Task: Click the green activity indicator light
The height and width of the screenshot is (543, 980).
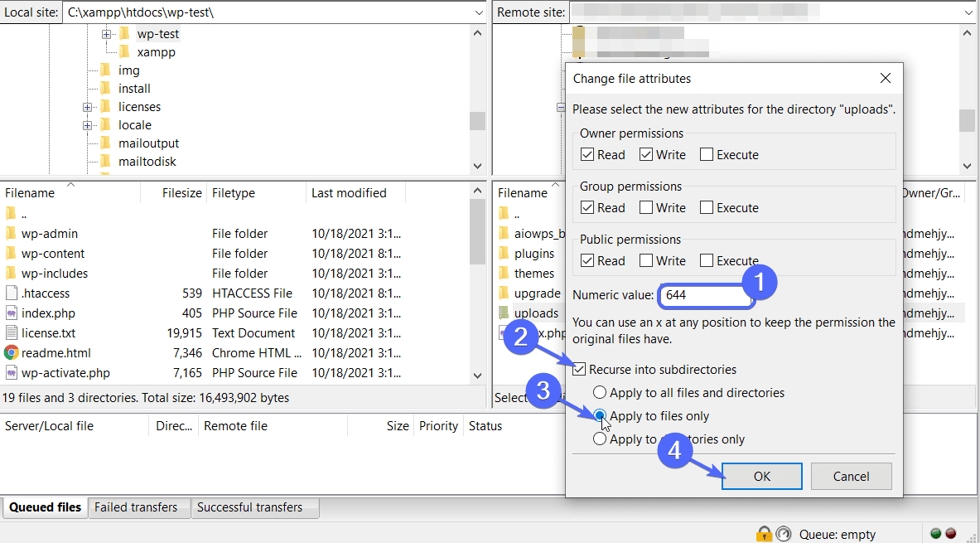Action: [936, 534]
